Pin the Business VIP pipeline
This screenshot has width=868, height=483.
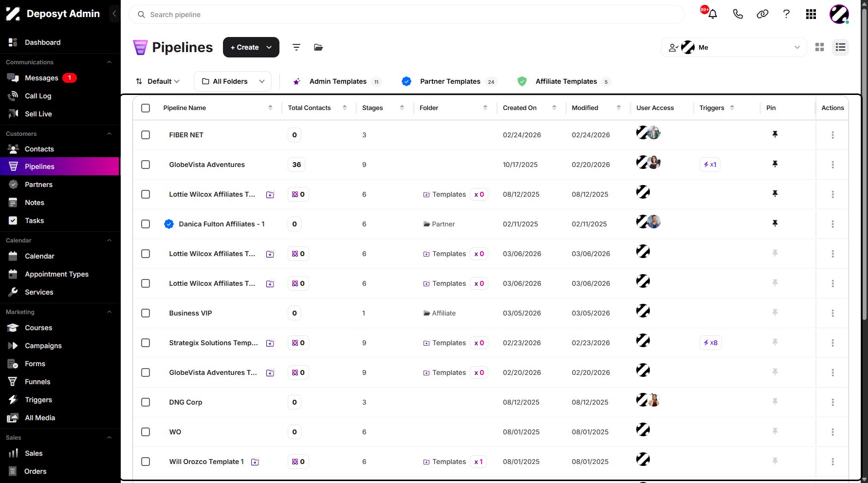click(775, 313)
